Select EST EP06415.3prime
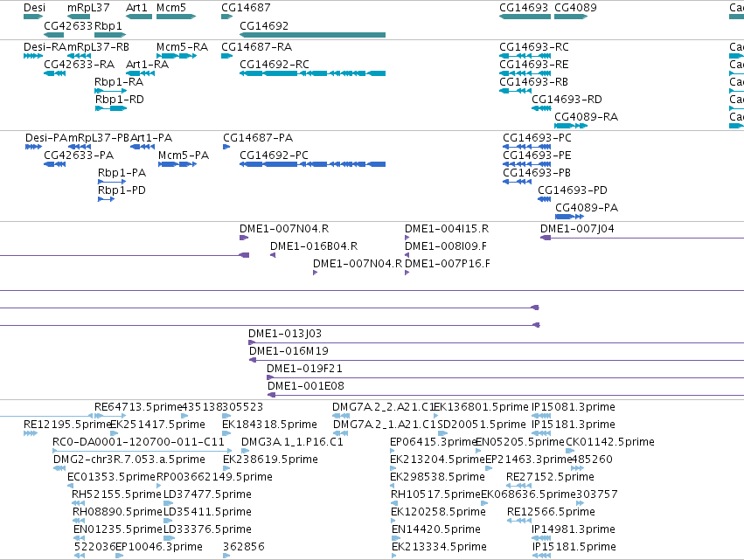 tap(393, 451)
